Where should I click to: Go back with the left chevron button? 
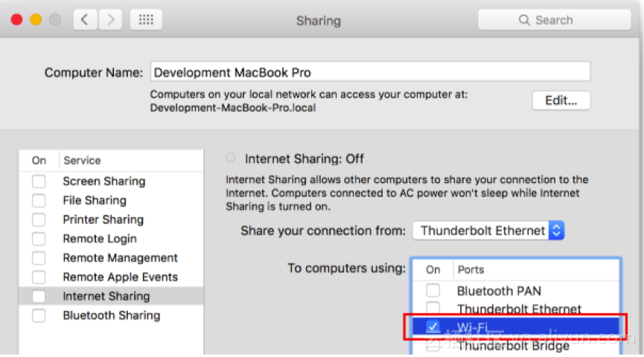(x=86, y=19)
